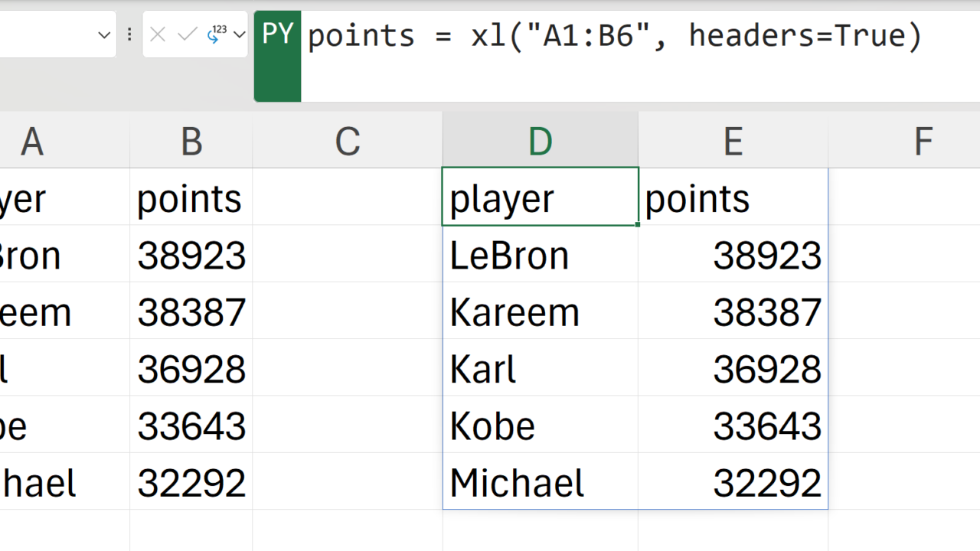Click the formula bar enter checkmark icon
Viewport: 980px width, 551px height.
(x=187, y=34)
